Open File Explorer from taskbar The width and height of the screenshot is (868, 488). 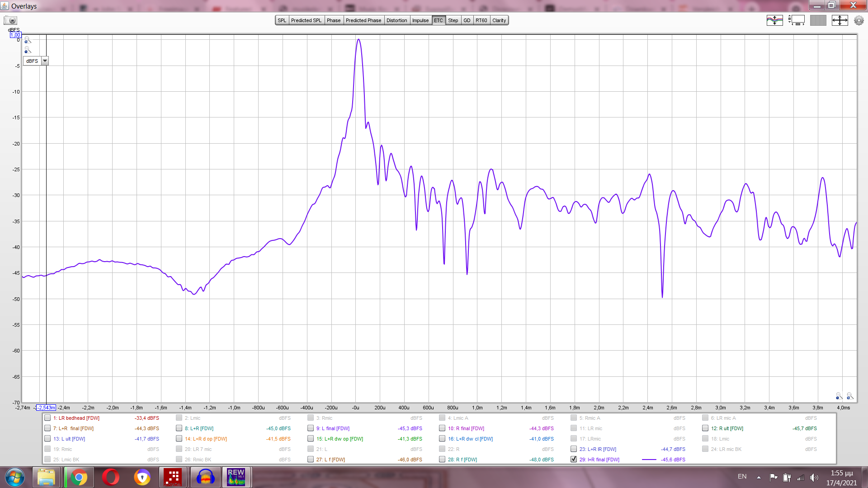(x=46, y=477)
